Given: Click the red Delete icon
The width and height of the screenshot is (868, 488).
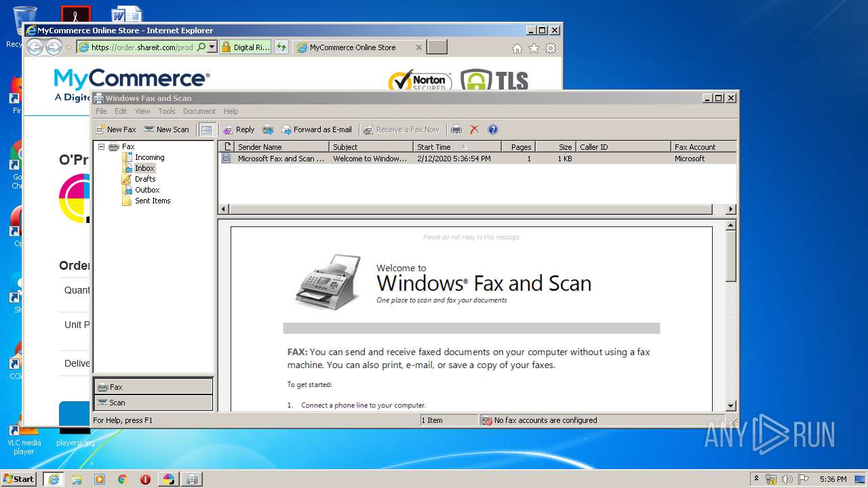Looking at the screenshot, I should 474,129.
